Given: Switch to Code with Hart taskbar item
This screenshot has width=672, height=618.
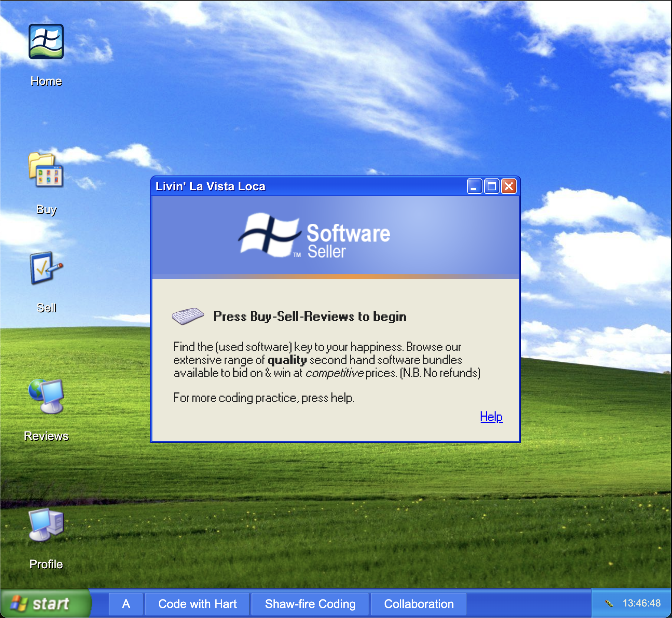Looking at the screenshot, I should 197,604.
